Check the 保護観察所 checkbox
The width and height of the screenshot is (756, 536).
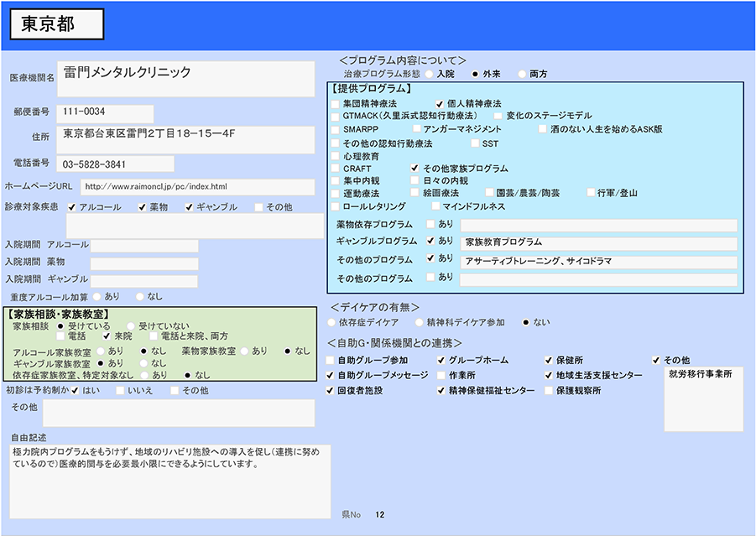click(549, 391)
